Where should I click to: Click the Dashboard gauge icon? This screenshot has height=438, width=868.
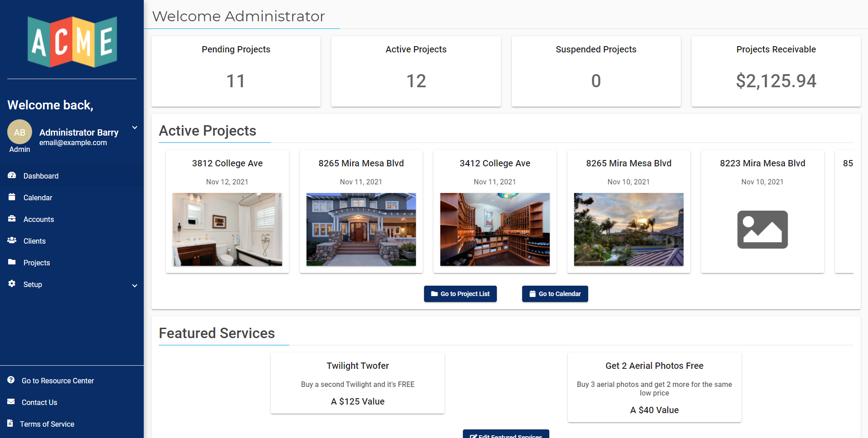(12, 175)
